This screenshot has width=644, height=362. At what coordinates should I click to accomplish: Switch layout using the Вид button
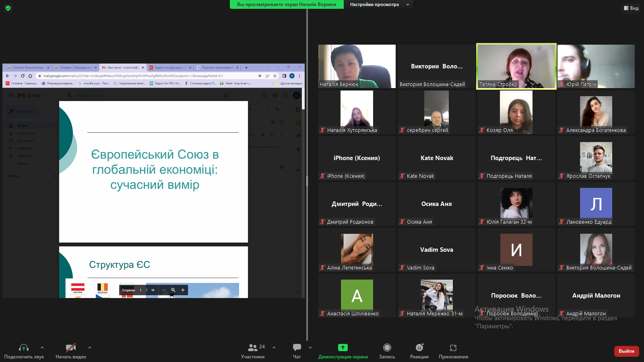click(631, 8)
